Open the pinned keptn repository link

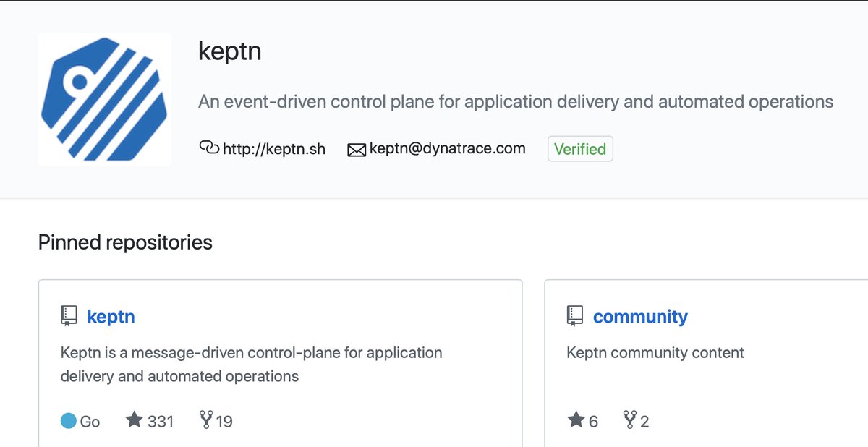pos(111,317)
